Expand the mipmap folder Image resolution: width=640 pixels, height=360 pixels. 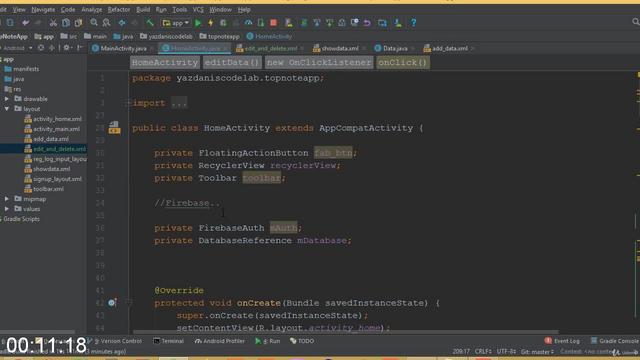[x=7, y=199]
